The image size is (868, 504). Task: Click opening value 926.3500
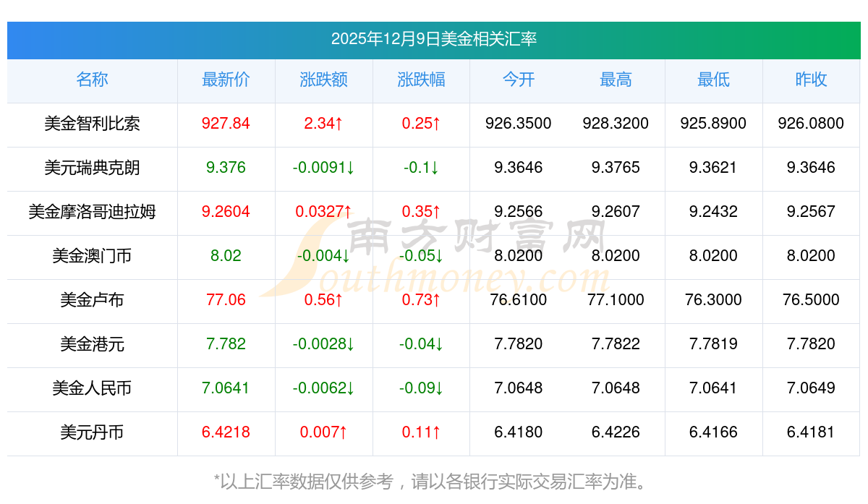click(519, 124)
